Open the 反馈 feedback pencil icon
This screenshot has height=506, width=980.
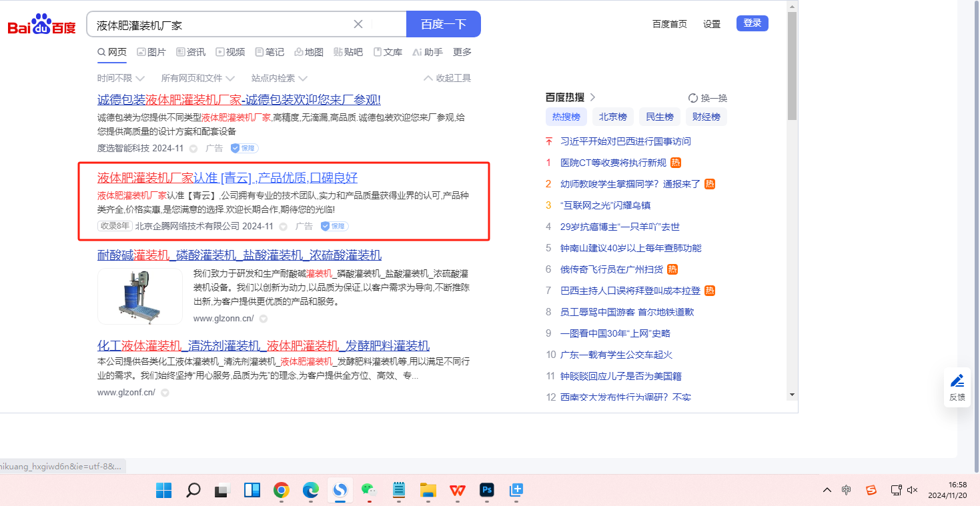(957, 387)
